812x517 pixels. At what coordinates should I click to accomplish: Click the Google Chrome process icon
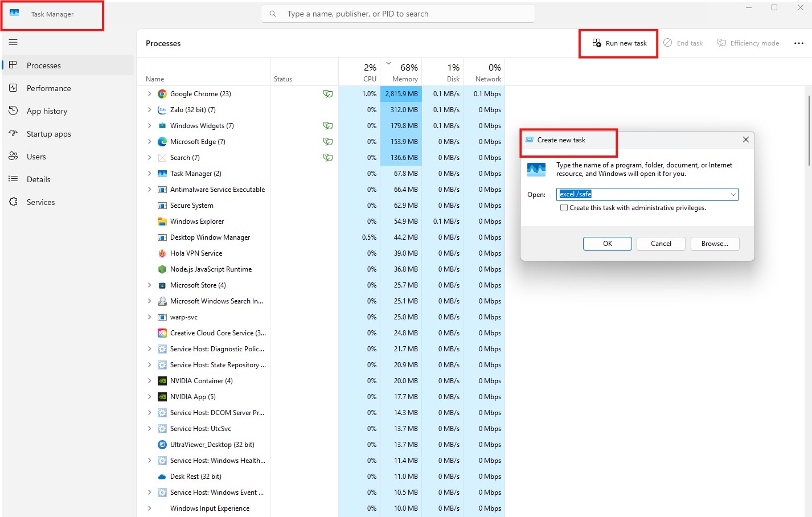pyautogui.click(x=162, y=94)
